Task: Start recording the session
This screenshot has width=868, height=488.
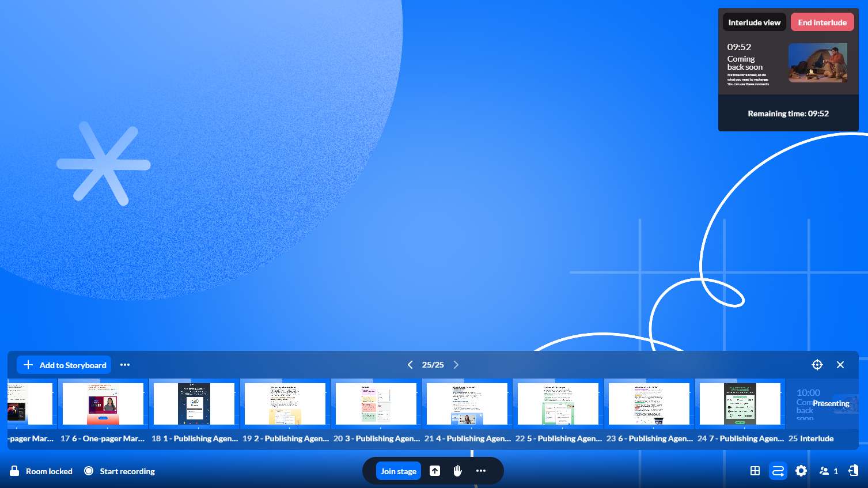Action: click(119, 471)
